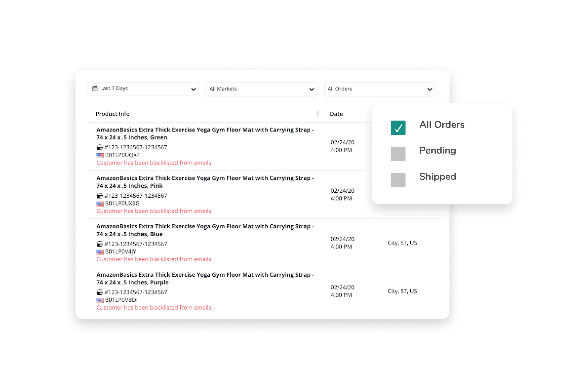
Task: Click the Product Info column header
Action: coord(113,114)
